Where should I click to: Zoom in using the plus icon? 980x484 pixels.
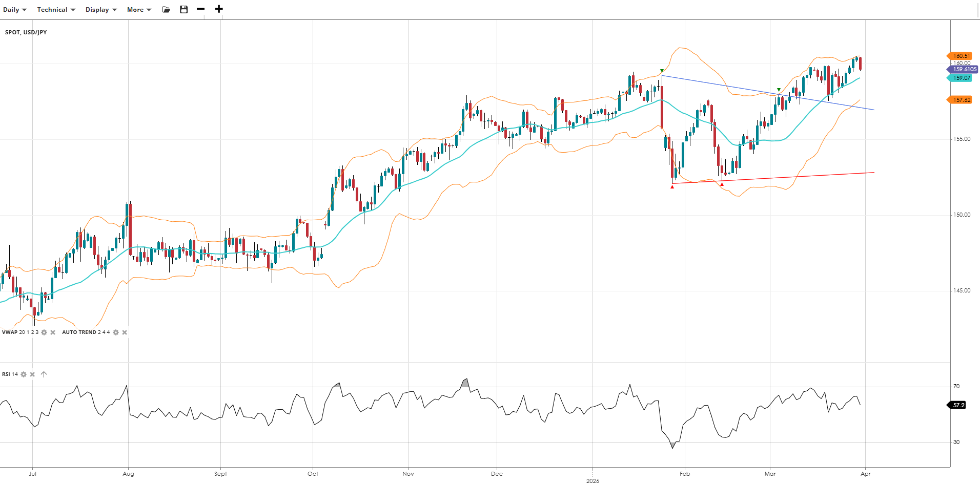[219, 9]
